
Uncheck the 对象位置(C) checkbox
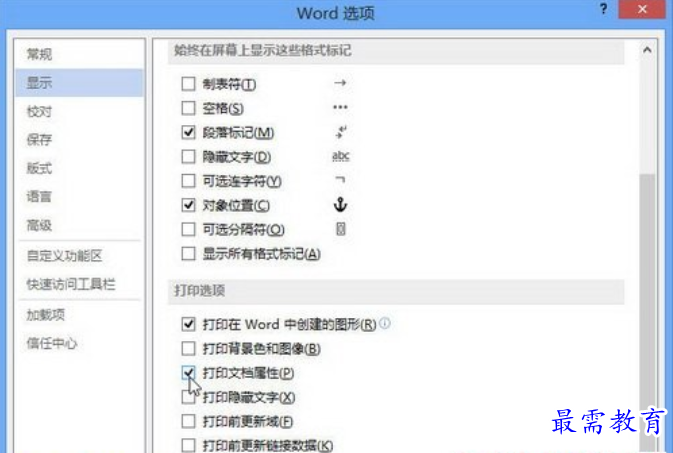click(x=188, y=205)
